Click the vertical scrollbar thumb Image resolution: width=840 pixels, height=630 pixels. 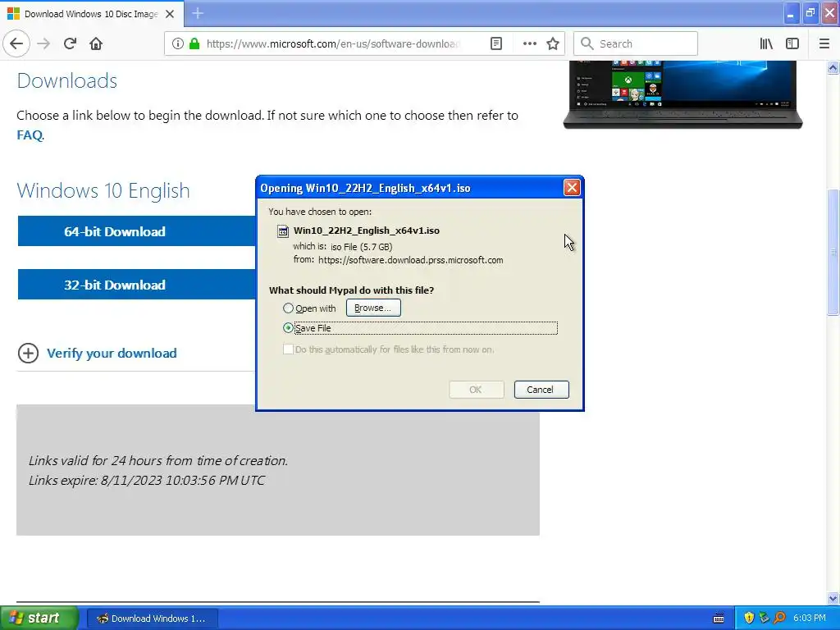[833, 252]
